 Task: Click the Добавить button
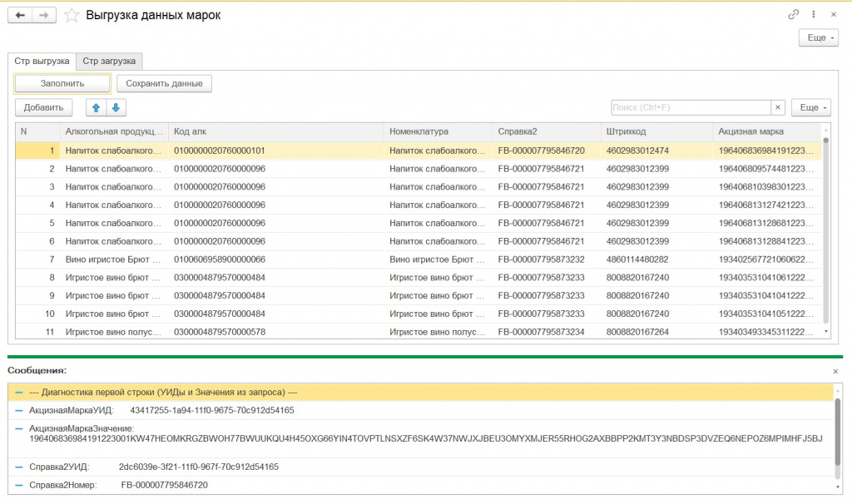pyautogui.click(x=44, y=107)
